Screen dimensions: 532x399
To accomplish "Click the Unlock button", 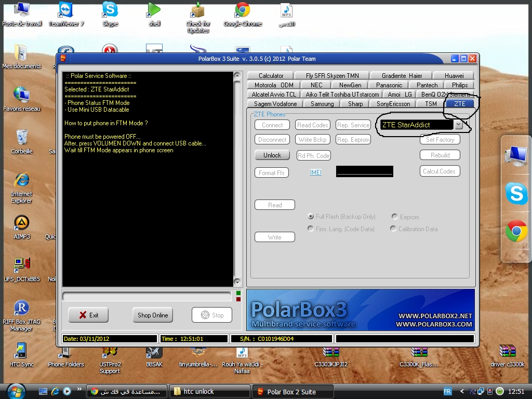I will pyautogui.click(x=272, y=155).
